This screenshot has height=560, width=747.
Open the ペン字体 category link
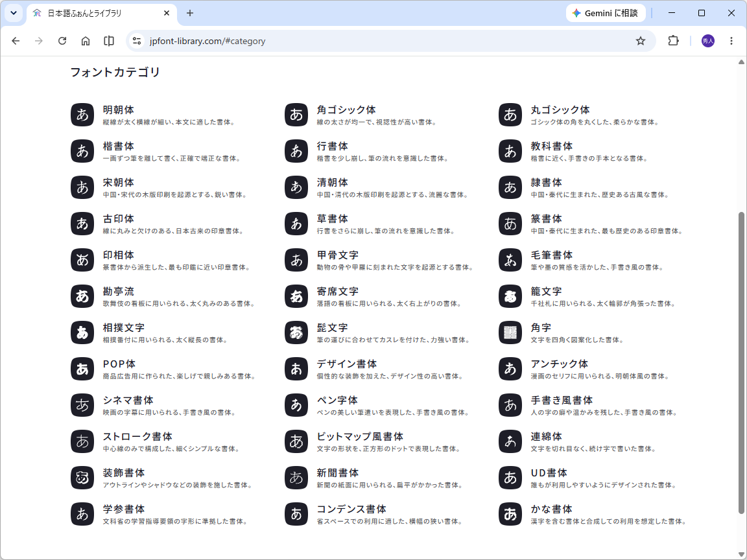pos(337,400)
